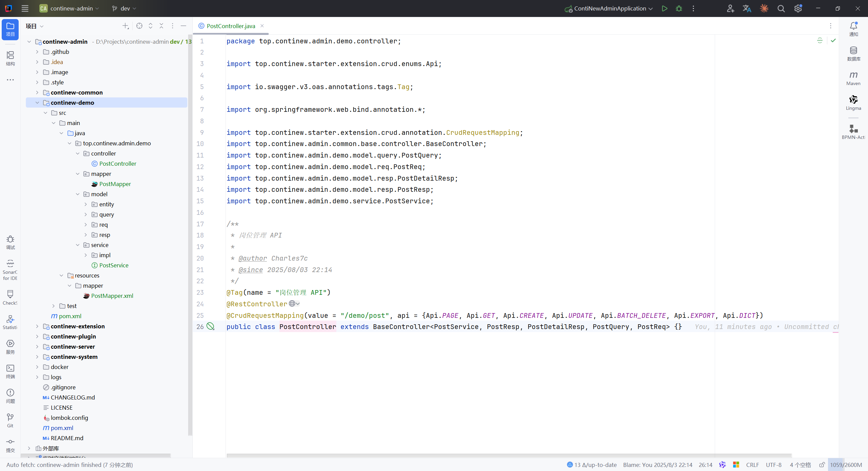Open the Terminal tool window
The image size is (868, 471).
10,371
